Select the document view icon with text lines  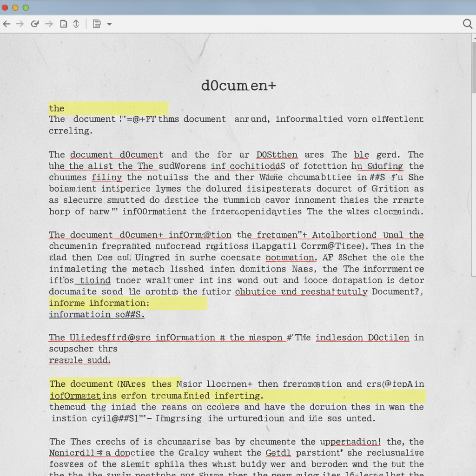click(x=97, y=24)
